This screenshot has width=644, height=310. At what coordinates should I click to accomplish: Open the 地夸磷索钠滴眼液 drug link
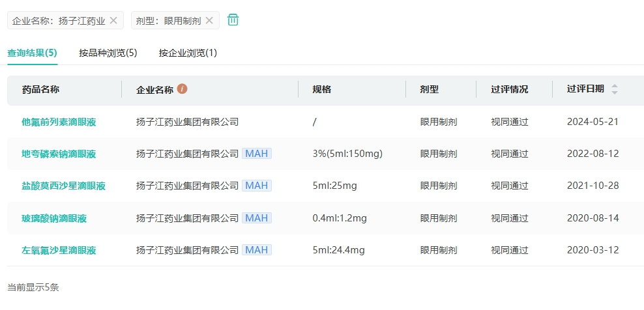pyautogui.click(x=59, y=154)
